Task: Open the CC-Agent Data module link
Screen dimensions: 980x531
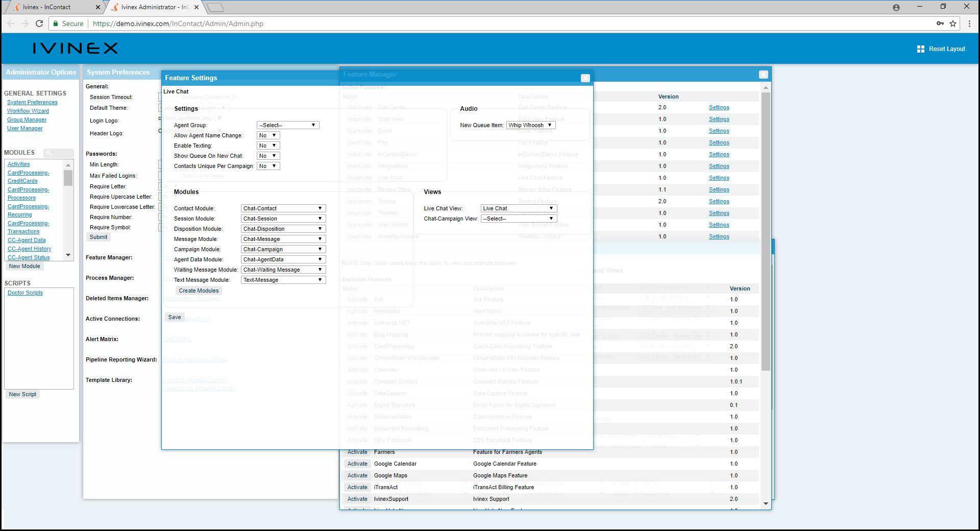Action: pyautogui.click(x=27, y=240)
